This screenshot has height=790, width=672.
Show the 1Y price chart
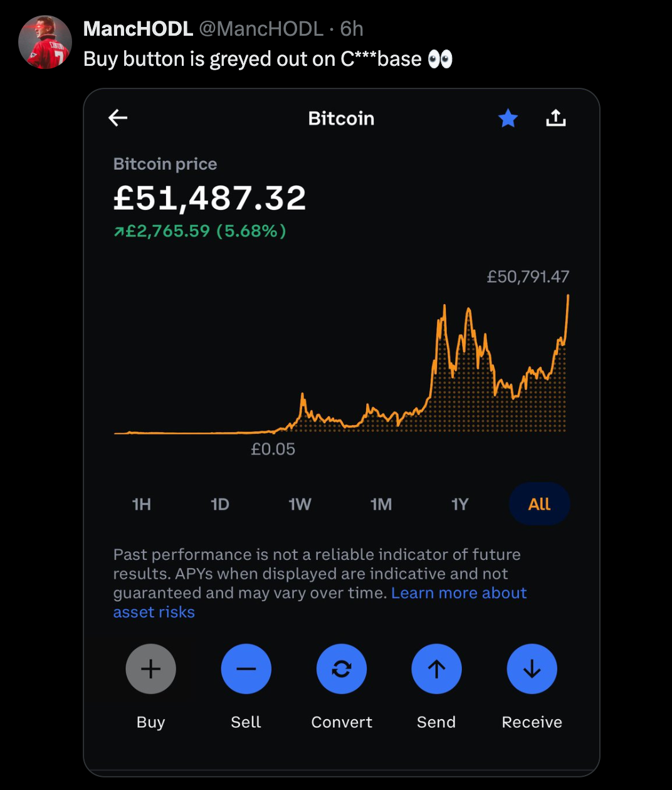pyautogui.click(x=460, y=504)
